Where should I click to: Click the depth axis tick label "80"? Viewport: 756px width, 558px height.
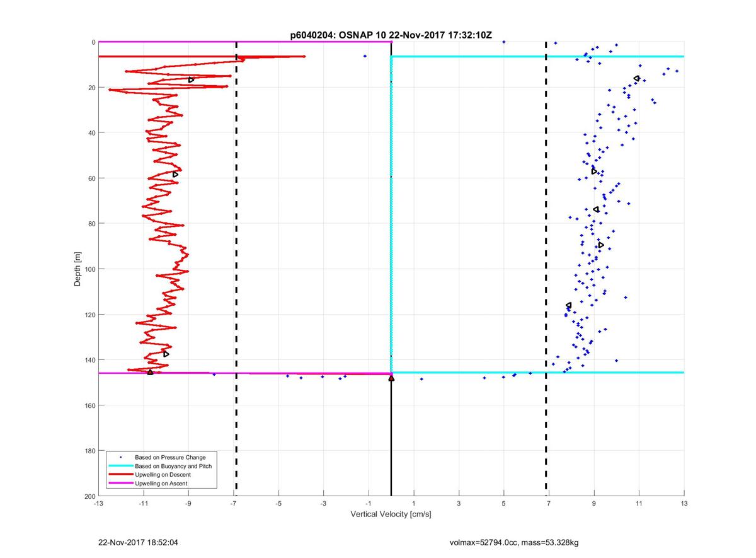(91, 224)
